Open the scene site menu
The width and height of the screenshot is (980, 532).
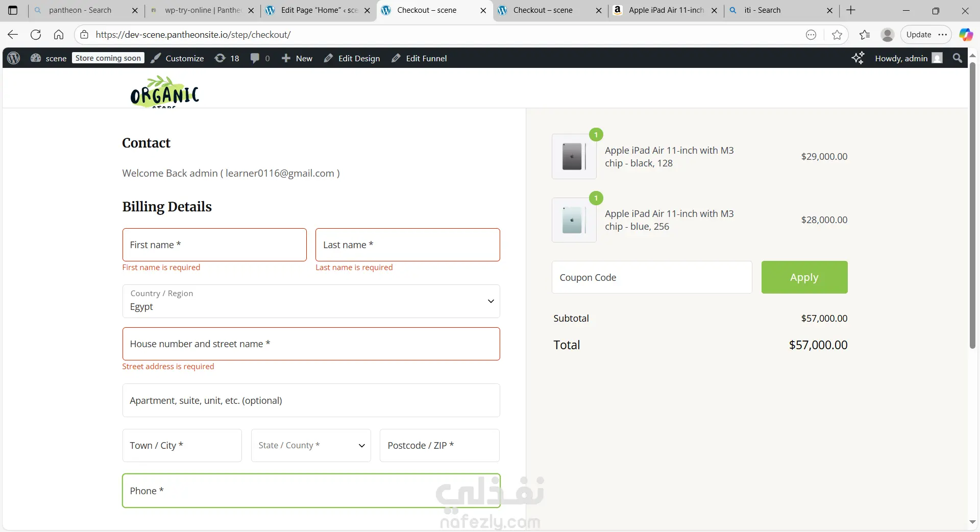click(x=49, y=58)
